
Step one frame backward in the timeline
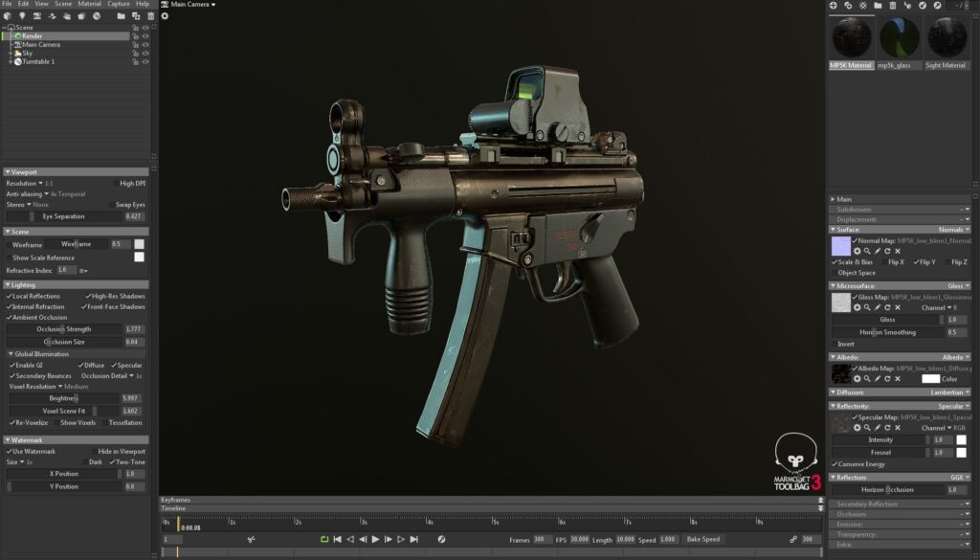click(363, 539)
